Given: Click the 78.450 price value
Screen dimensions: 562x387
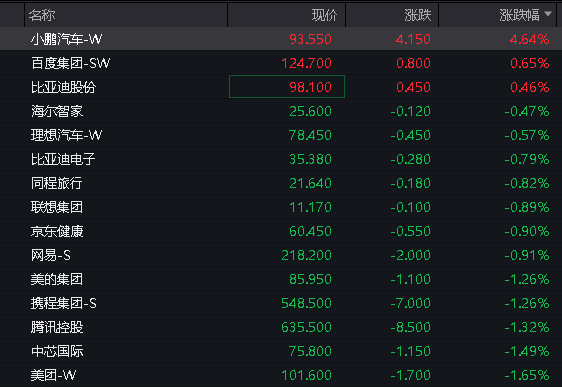Looking at the screenshot, I should coord(310,135).
